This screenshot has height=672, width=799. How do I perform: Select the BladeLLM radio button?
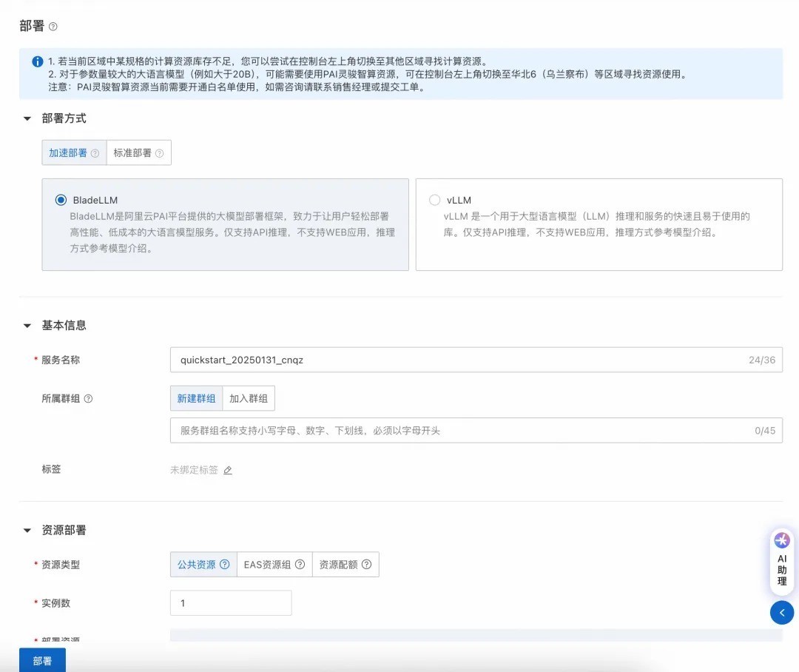click(61, 200)
